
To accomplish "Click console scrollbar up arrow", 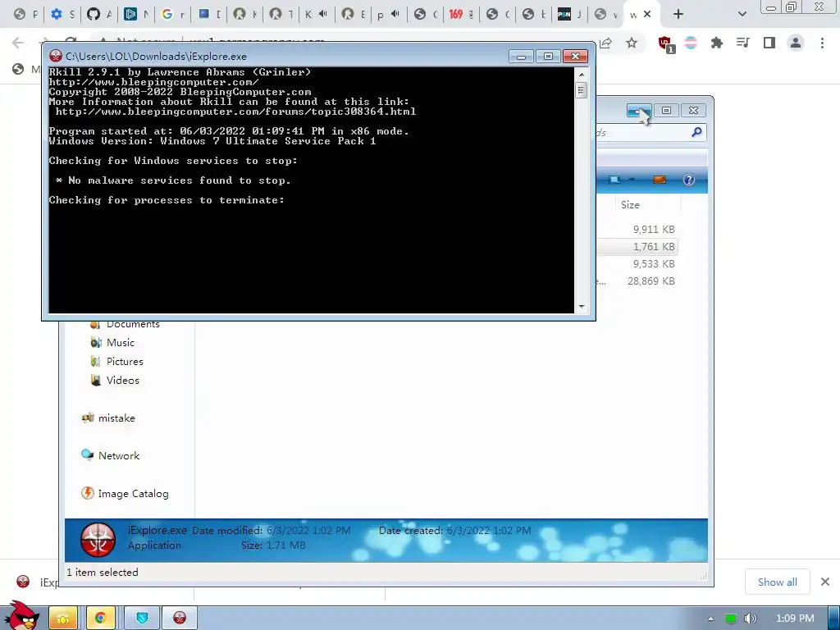I will [x=582, y=75].
